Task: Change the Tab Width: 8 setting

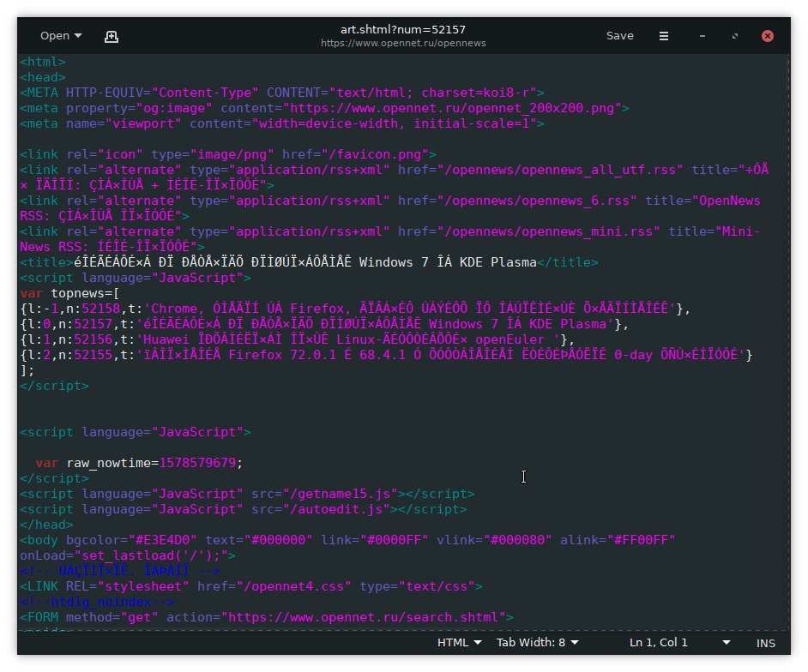Action: click(x=537, y=643)
